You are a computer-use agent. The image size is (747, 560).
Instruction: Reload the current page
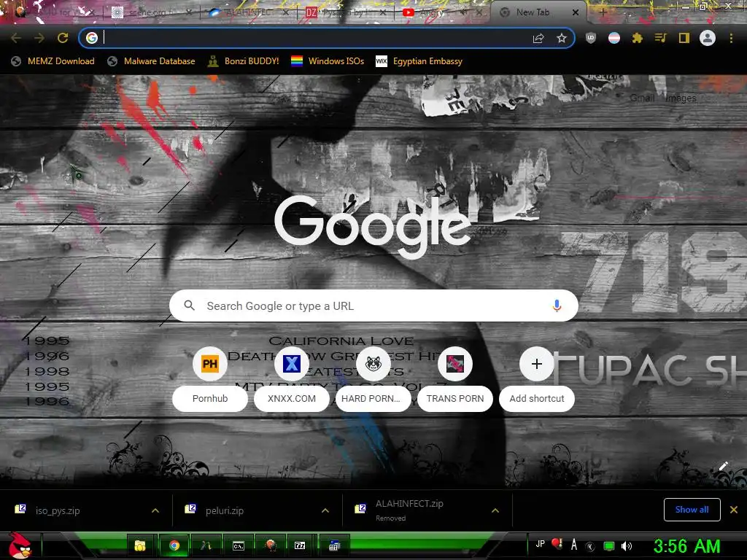[x=63, y=38]
